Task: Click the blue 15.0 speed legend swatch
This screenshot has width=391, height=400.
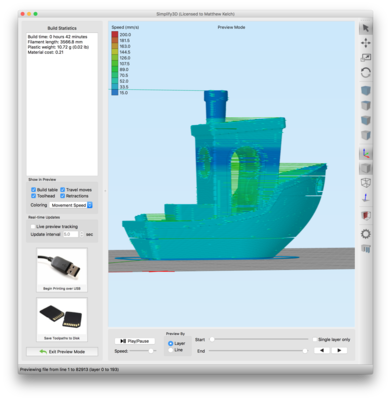Action: coord(115,93)
